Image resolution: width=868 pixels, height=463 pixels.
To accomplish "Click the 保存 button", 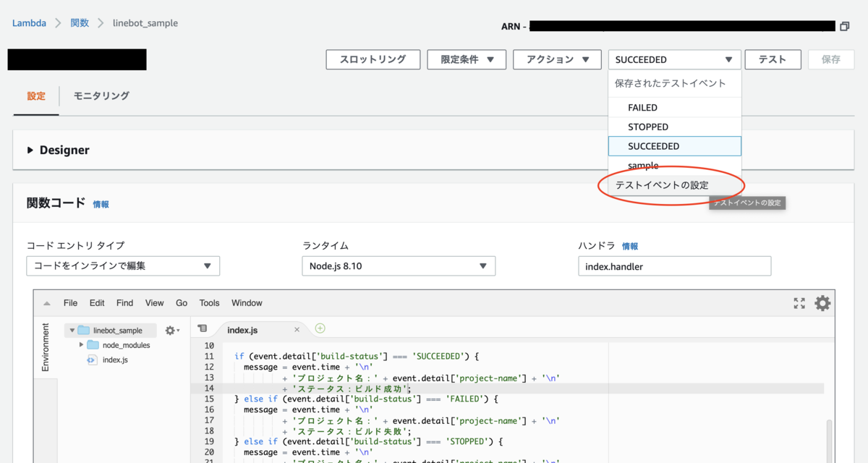I will (x=831, y=59).
